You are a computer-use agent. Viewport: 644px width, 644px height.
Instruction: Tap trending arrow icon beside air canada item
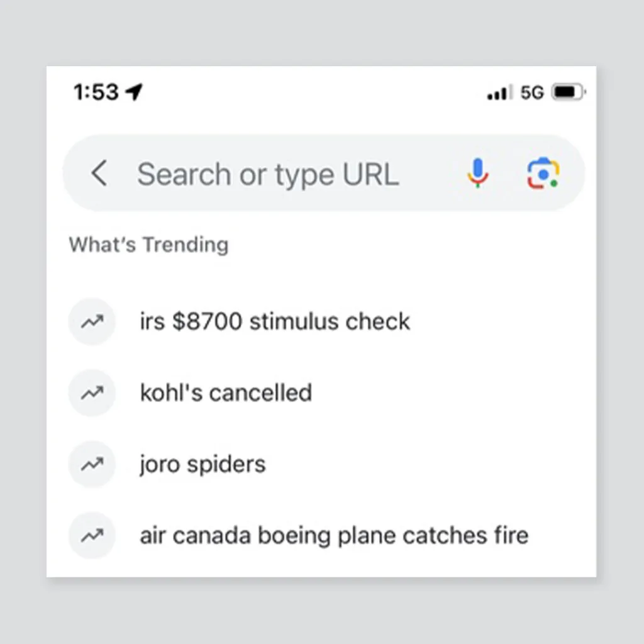[x=92, y=536]
